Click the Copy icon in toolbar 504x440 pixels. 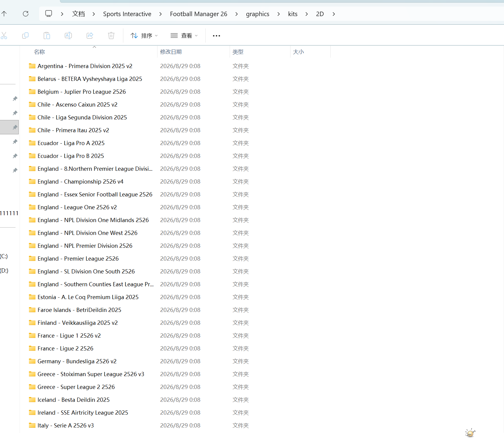(x=25, y=36)
